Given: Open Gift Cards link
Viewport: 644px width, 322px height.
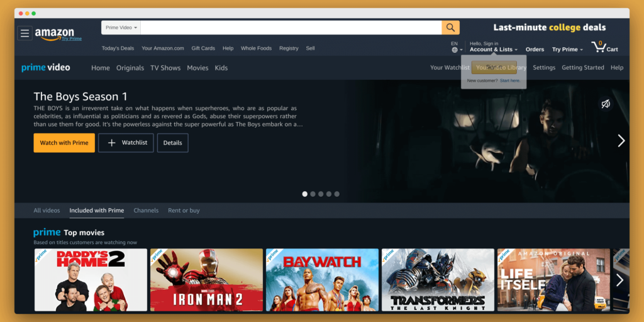Looking at the screenshot, I should pos(203,48).
